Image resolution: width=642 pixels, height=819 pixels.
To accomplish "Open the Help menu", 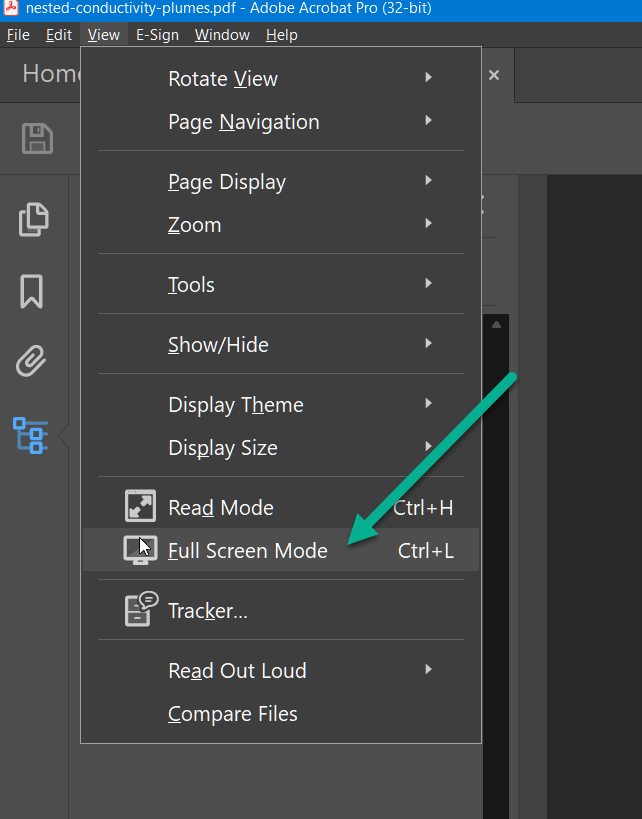I will click(x=282, y=35).
